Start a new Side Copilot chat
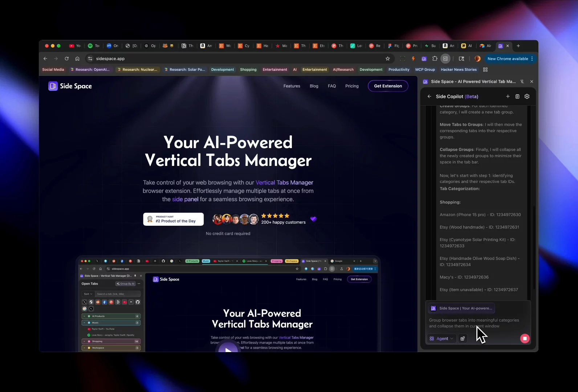The height and width of the screenshot is (392, 578). coord(508,97)
